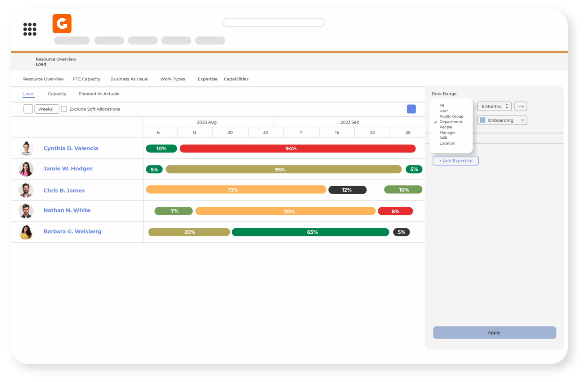Toggle the empty checkbox beside Weeks
This screenshot has width=588, height=382.
(x=28, y=109)
